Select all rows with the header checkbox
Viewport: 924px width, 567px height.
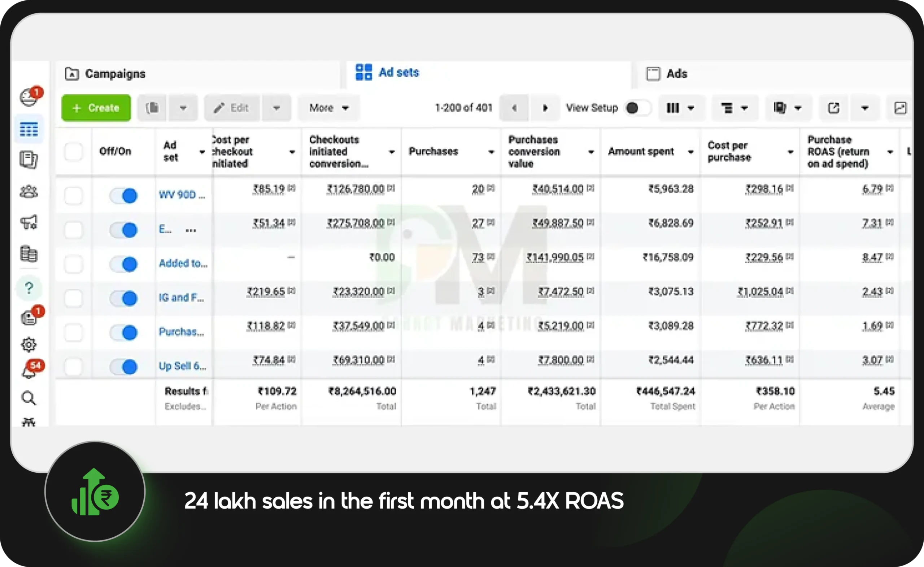tap(74, 152)
